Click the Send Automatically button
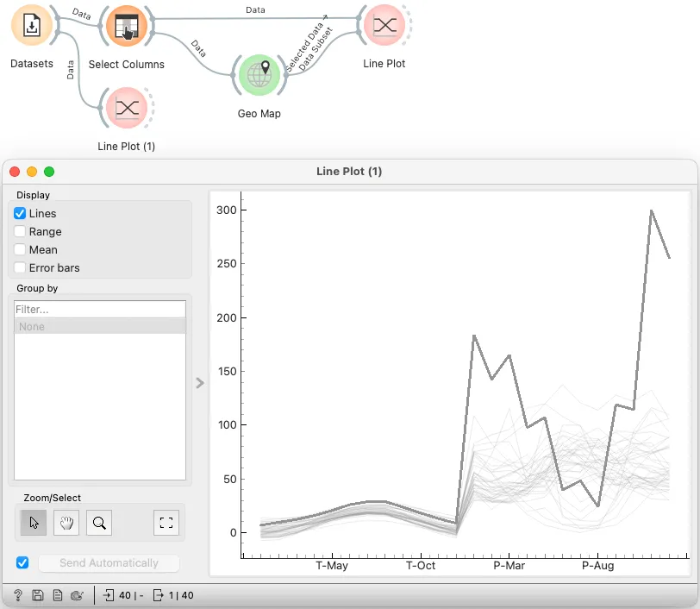The image size is (700, 609). pyautogui.click(x=109, y=563)
